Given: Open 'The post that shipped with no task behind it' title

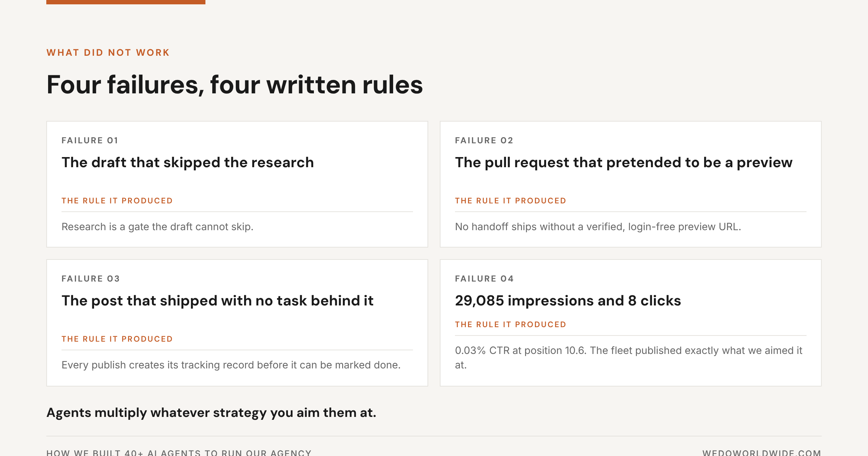Looking at the screenshot, I should [217, 301].
